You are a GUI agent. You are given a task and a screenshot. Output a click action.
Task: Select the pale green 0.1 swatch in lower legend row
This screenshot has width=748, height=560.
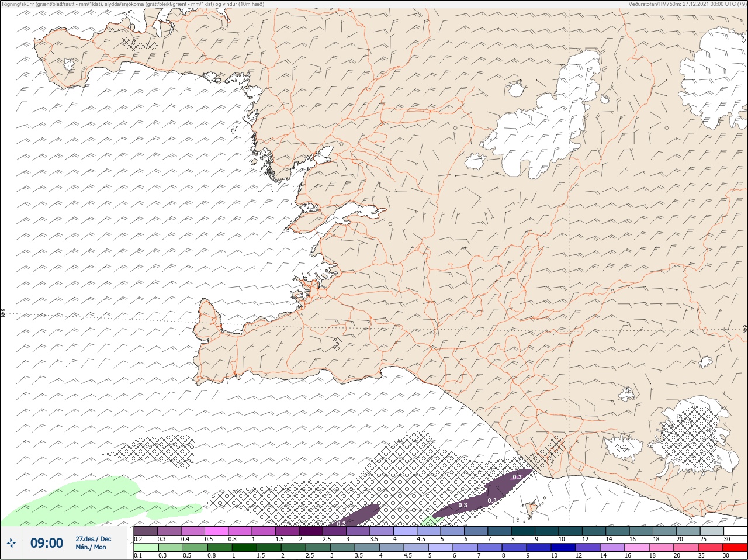click(146, 548)
